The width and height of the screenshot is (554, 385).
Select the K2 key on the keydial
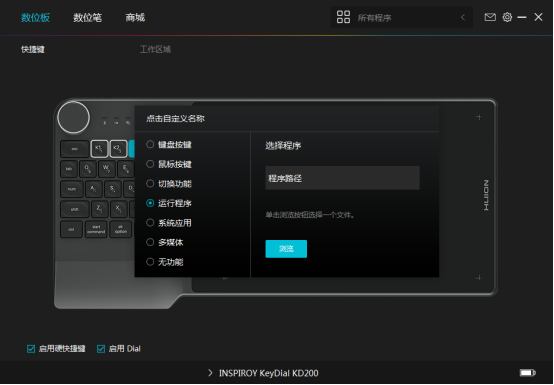[118, 149]
